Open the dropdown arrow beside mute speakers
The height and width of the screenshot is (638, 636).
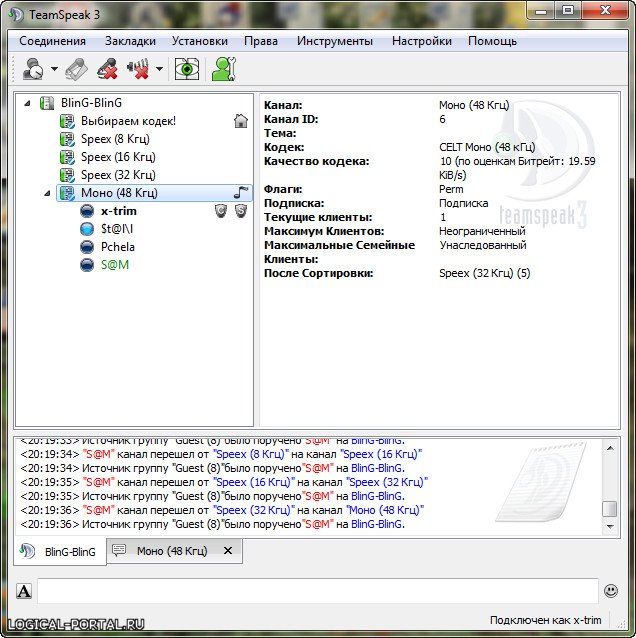(160, 69)
